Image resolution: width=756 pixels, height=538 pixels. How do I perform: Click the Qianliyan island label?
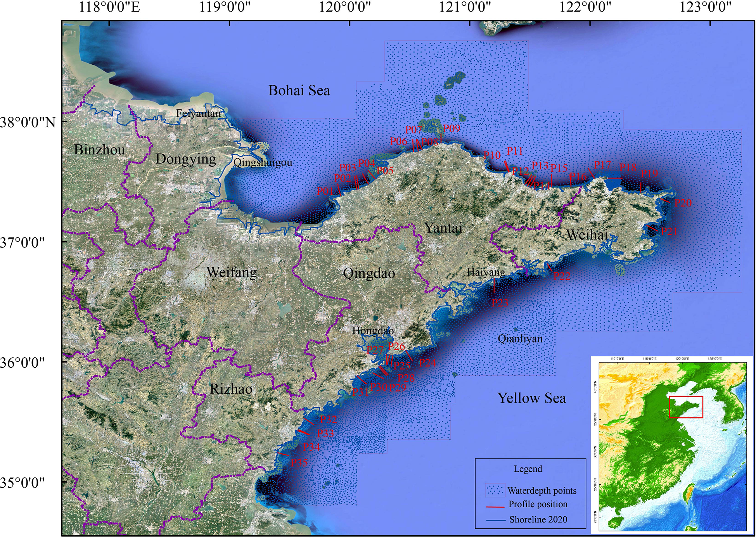pyautogui.click(x=520, y=339)
